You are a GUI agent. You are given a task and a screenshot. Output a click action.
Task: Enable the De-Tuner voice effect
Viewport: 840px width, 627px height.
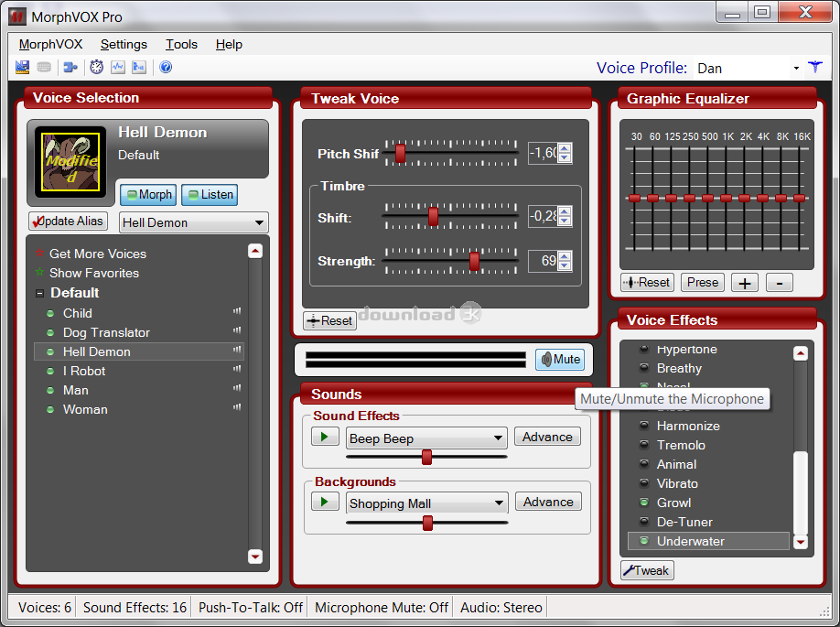pos(644,522)
